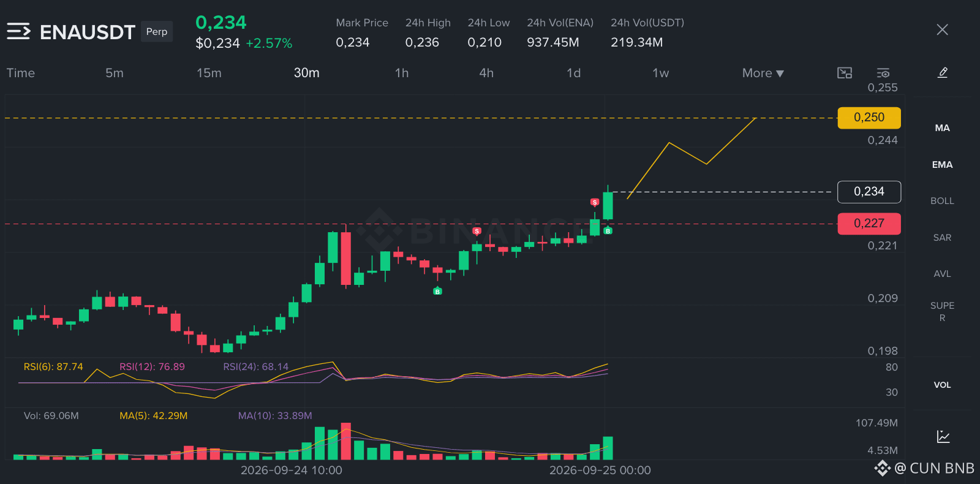Viewport: 980px width, 484px height.
Task: Click the red 0,227 price level label
Action: click(x=869, y=224)
